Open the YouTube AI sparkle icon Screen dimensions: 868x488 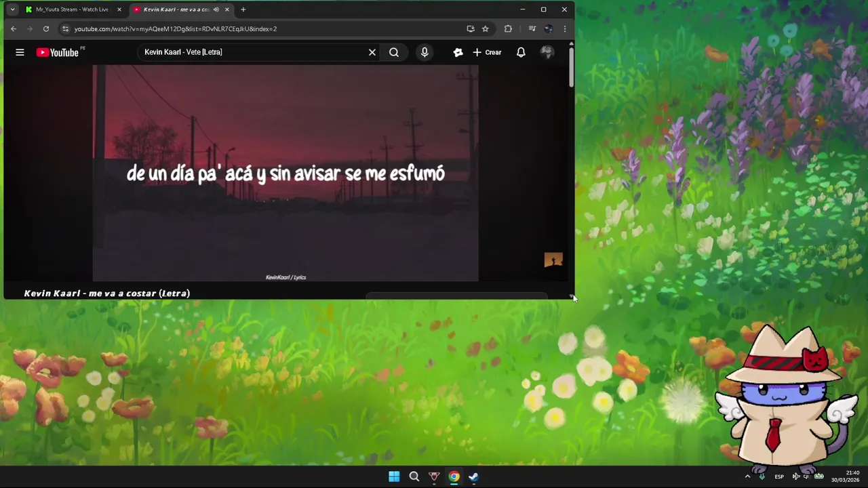tap(458, 52)
